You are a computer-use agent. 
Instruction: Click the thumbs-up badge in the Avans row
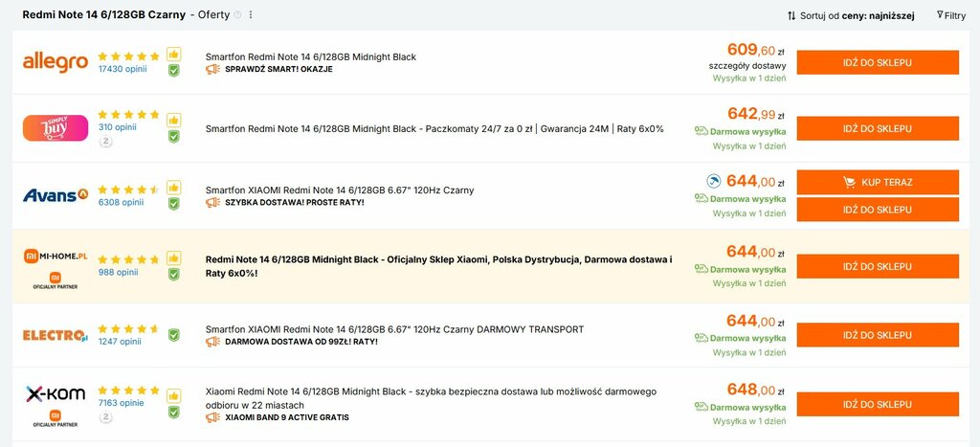[174, 187]
